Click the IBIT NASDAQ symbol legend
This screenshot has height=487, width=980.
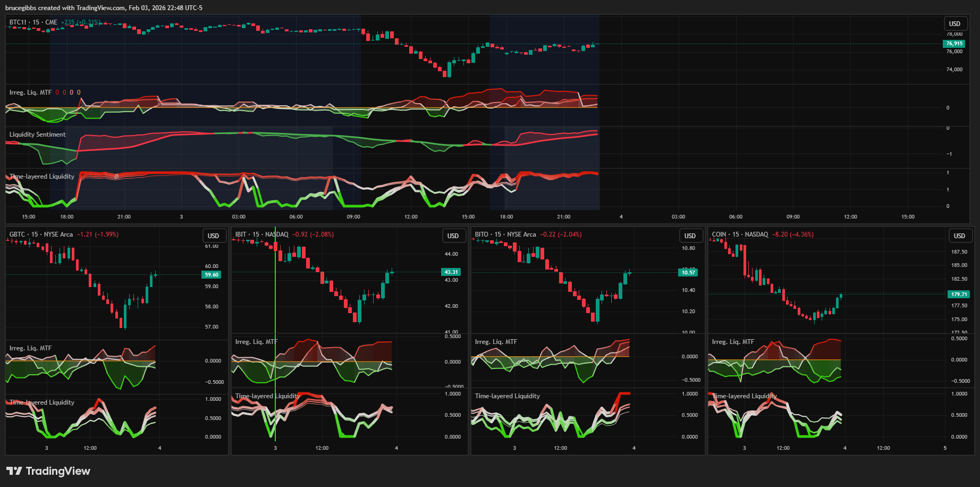261,234
